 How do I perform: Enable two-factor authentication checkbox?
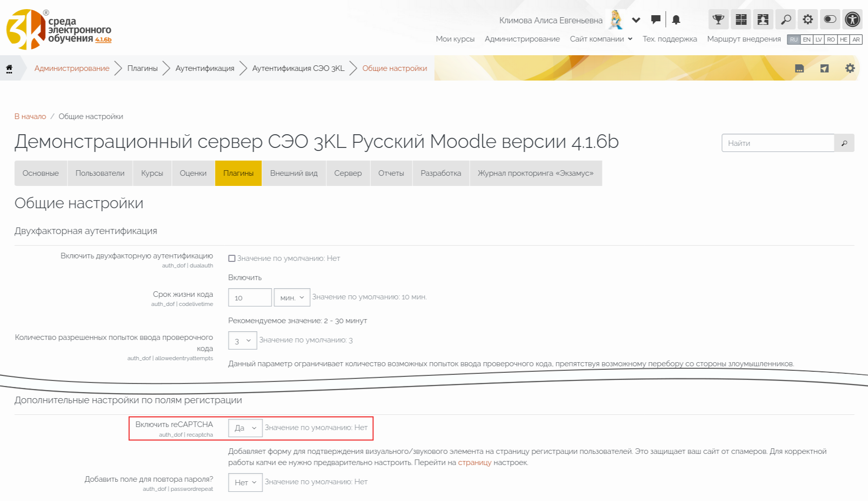point(232,258)
